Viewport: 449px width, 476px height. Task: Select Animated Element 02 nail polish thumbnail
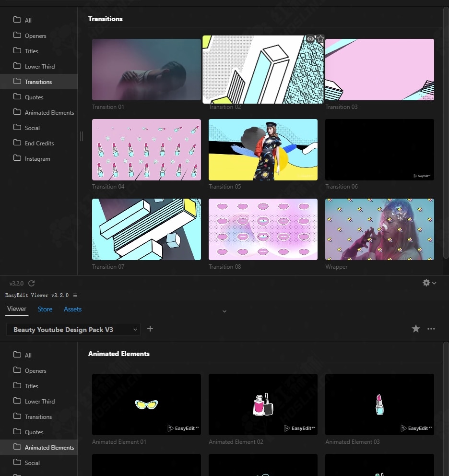(263, 405)
